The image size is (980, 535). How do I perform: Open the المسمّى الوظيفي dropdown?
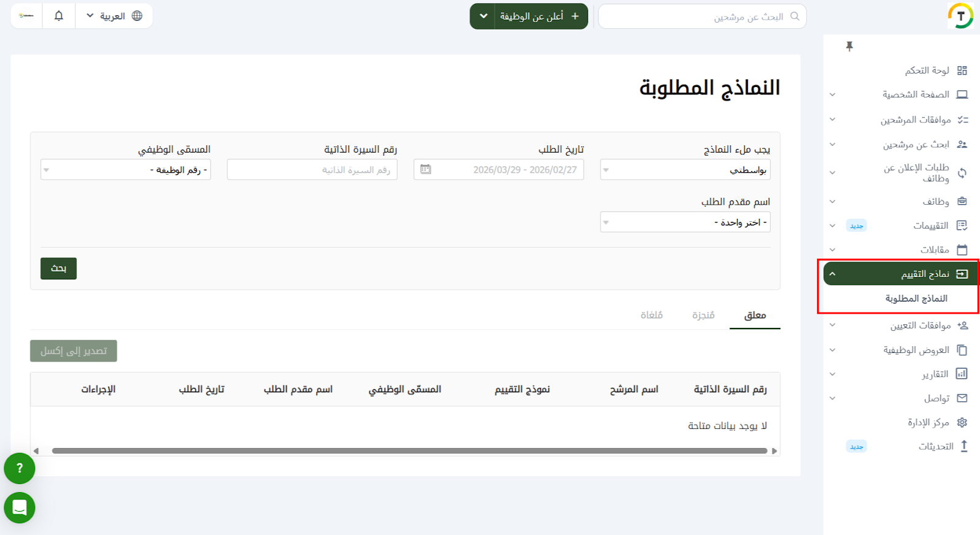point(126,170)
